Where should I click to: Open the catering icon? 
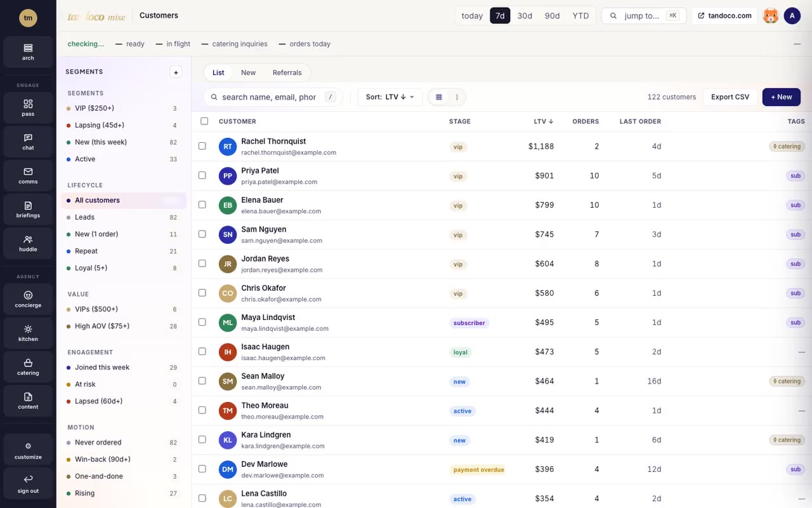[28, 366]
